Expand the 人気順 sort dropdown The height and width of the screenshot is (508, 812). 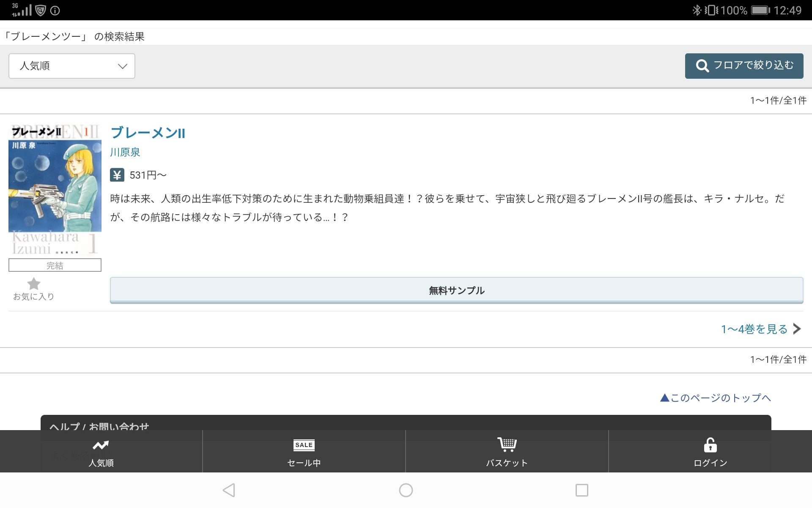72,66
